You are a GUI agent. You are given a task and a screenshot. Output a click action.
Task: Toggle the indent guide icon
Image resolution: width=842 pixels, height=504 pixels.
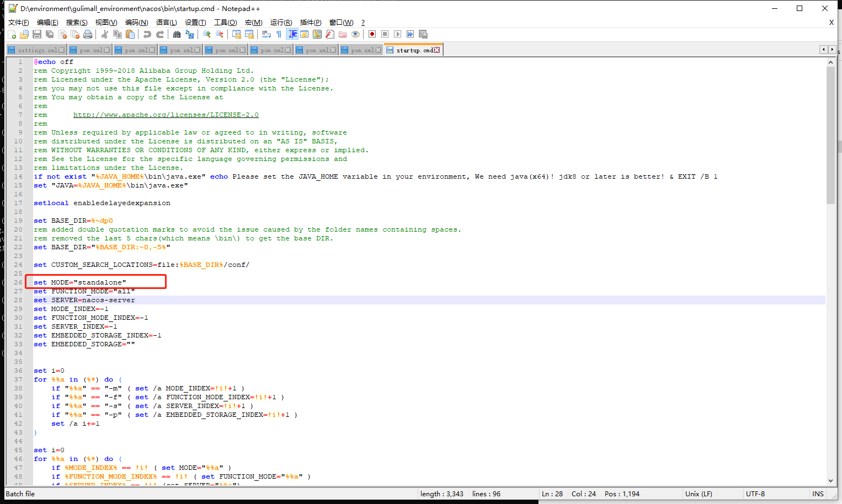[x=292, y=34]
